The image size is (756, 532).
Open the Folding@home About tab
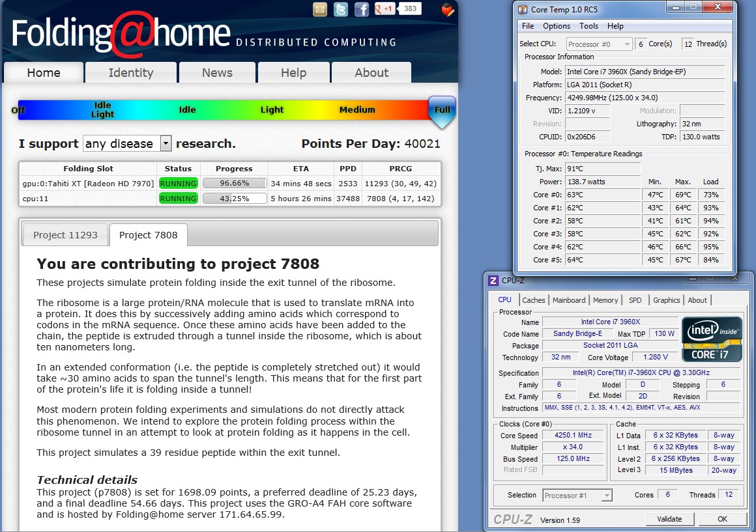coord(371,73)
